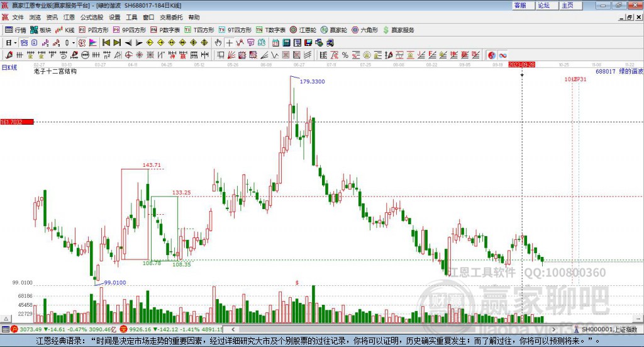The image size is (644, 347).
Task: Expand the candlestick style dropdown arrow
Action: coord(74,43)
